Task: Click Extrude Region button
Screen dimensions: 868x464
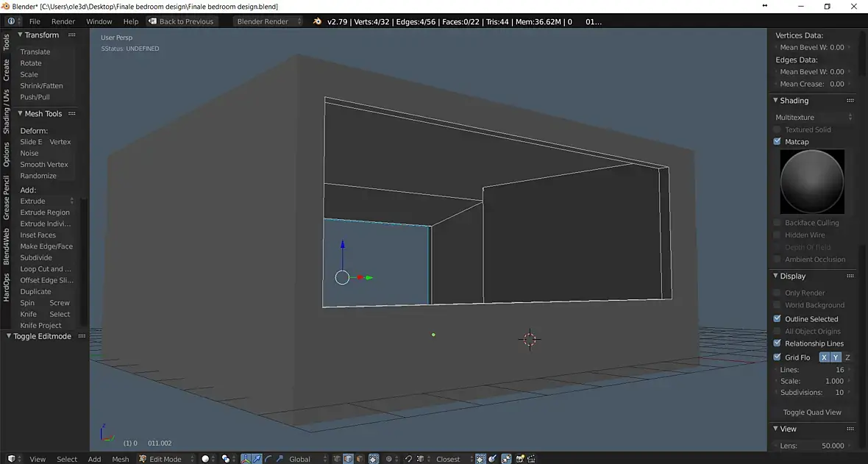Action: click(x=45, y=213)
